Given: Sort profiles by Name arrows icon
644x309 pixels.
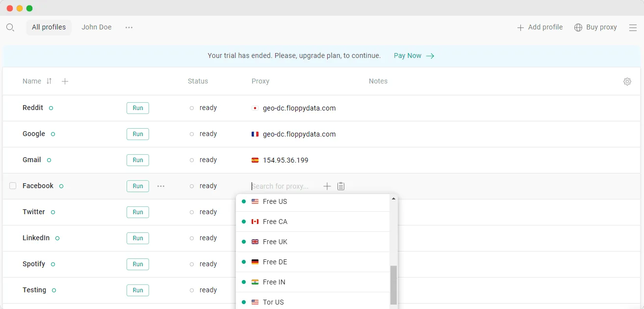Looking at the screenshot, I should [49, 81].
